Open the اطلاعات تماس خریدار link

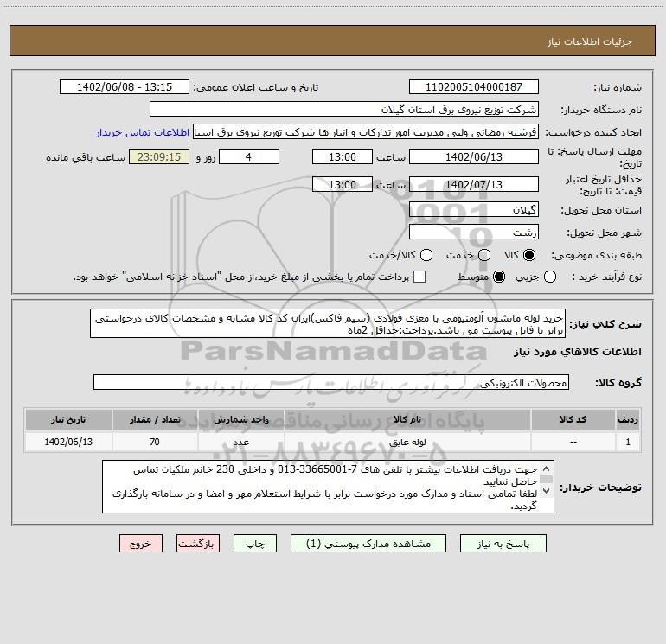[143, 132]
